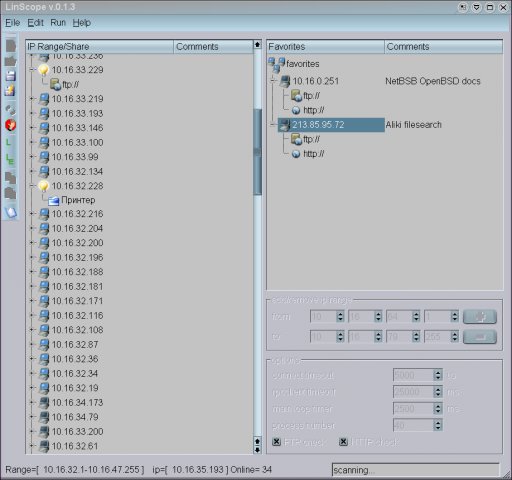Collapse the 10.16.33.229 tree node
The image size is (512, 480).
click(x=32, y=70)
